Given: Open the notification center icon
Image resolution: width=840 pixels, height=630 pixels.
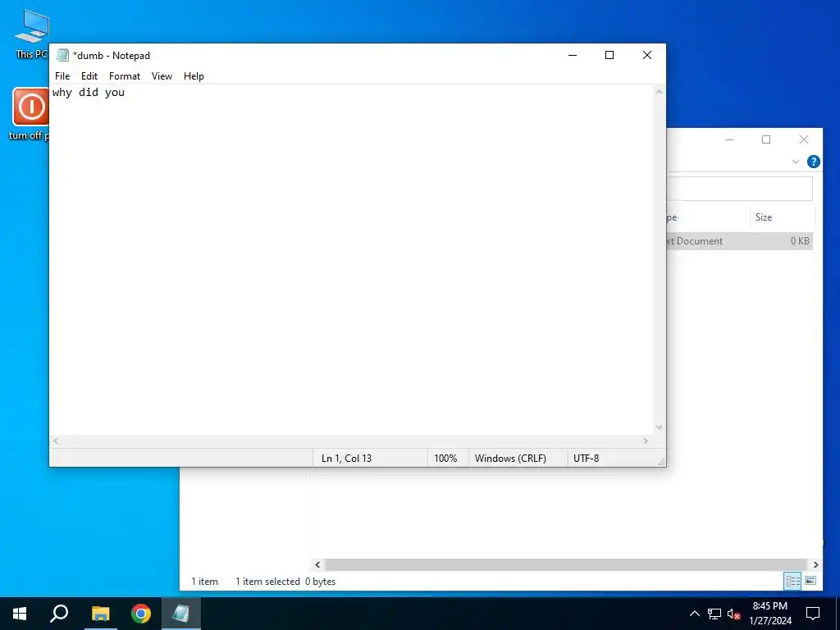Looking at the screenshot, I should [813, 614].
